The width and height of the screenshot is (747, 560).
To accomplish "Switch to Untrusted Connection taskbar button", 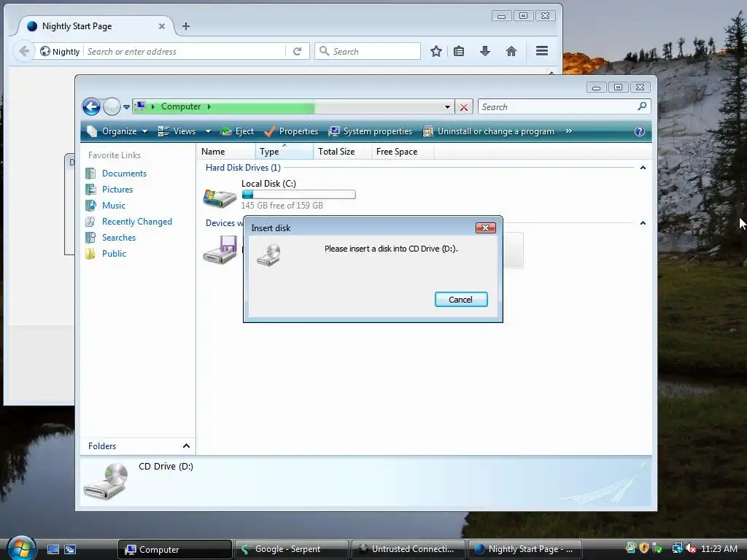I will 409,550.
